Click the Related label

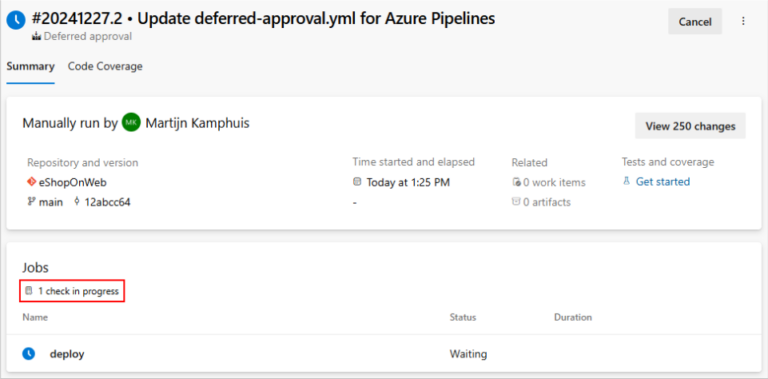click(529, 163)
